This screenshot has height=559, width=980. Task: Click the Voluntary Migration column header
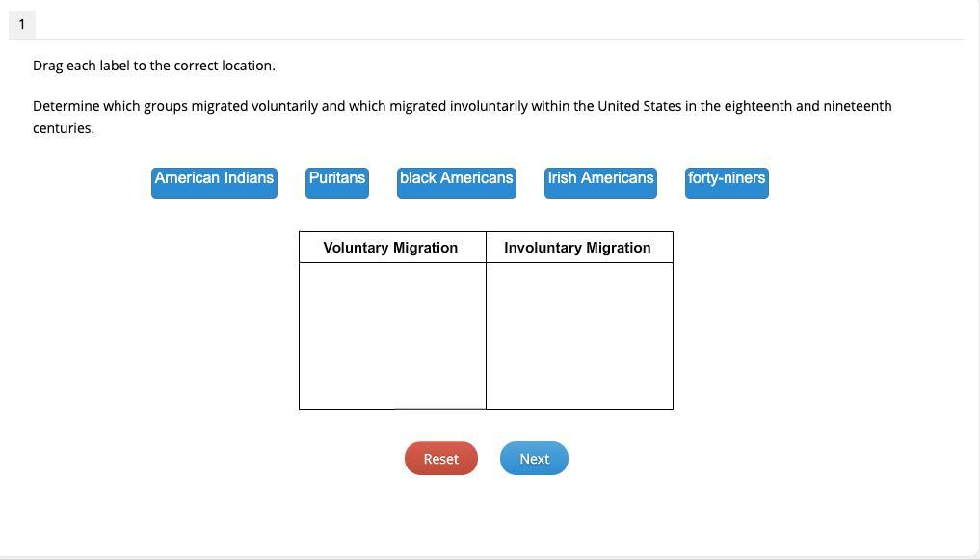(392, 248)
